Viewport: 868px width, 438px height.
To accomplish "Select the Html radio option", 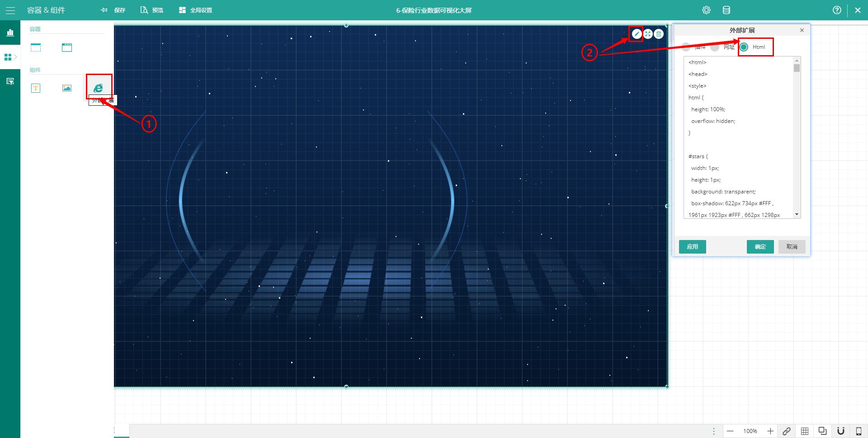I will [744, 47].
